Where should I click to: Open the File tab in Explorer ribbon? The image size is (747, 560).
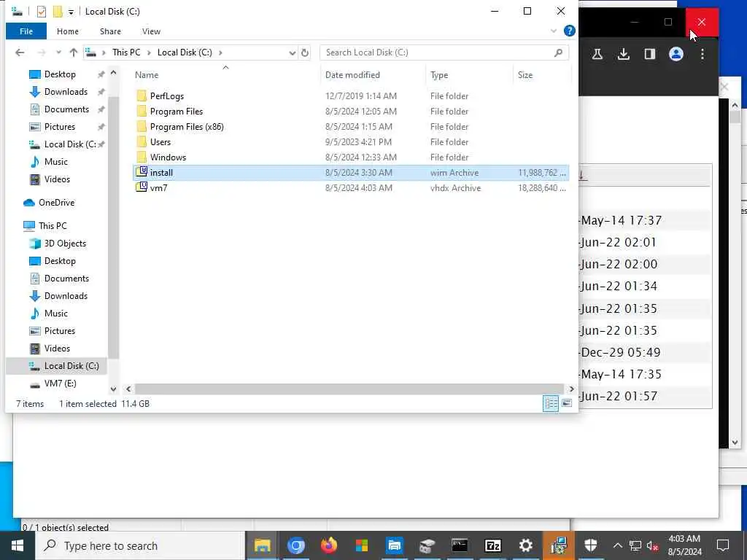pos(26,31)
